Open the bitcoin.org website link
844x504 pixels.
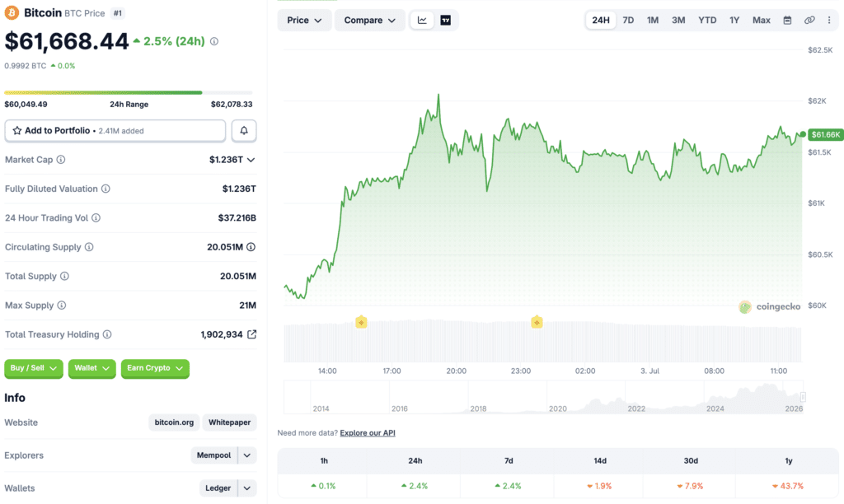point(174,422)
